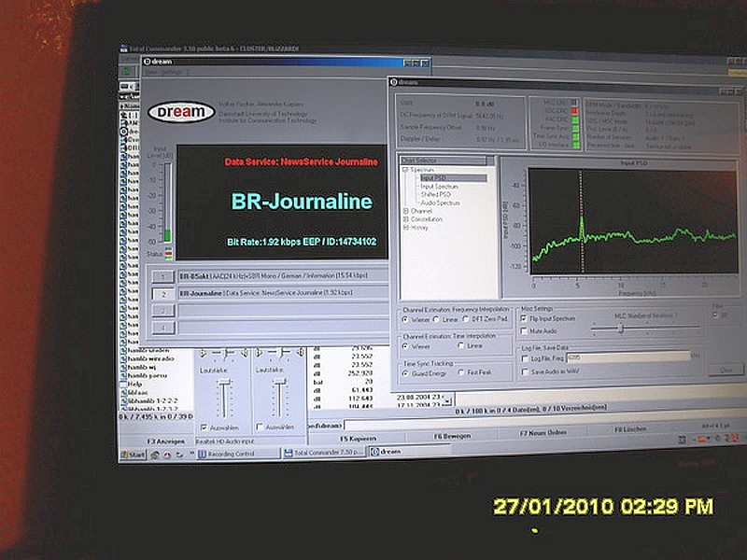This screenshot has height=560, width=747.
Task: Click the green Time Sync Acq indicator
Action: (x=576, y=136)
